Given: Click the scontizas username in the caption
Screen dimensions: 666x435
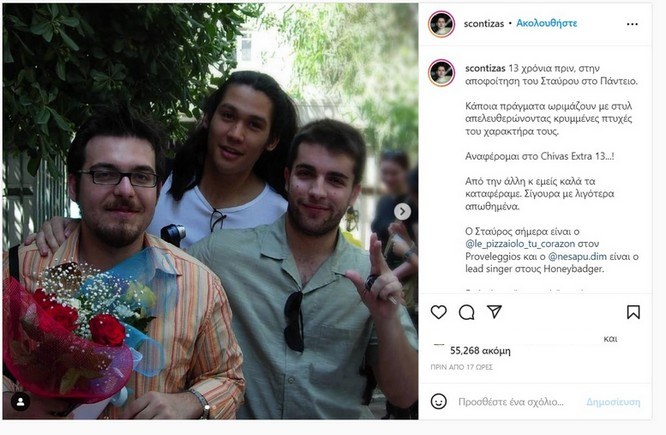Looking at the screenshot, I should (485, 68).
